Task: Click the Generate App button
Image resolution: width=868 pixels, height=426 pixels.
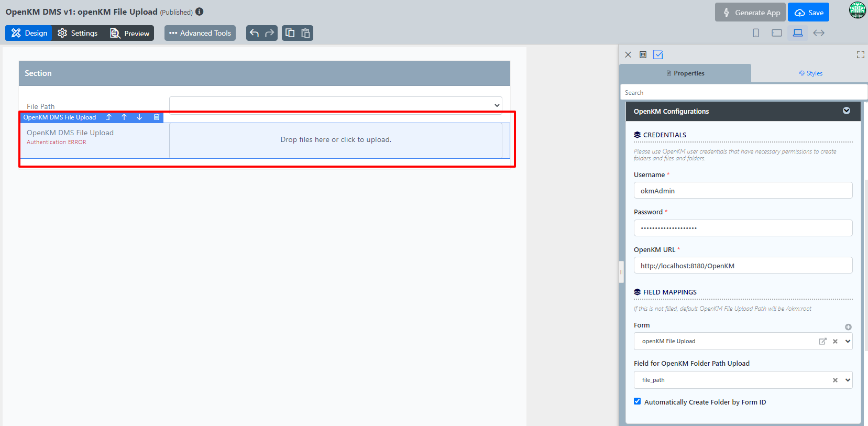Action: [750, 13]
